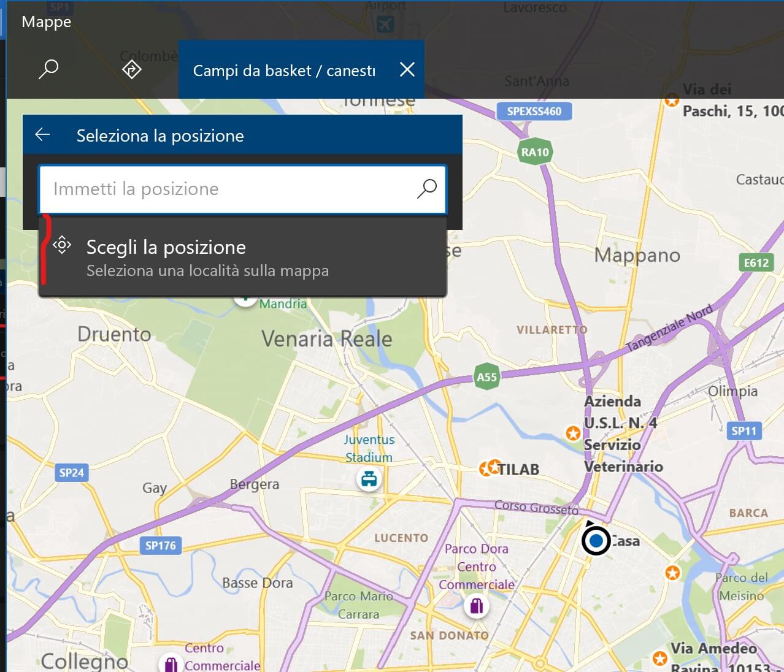Click the A55 highway shield on the map

[486, 377]
